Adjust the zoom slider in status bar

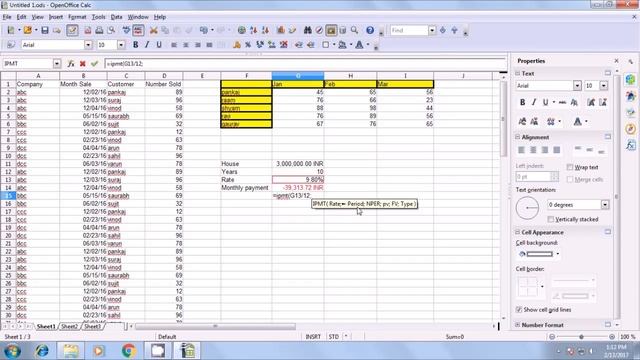[x=581, y=337]
